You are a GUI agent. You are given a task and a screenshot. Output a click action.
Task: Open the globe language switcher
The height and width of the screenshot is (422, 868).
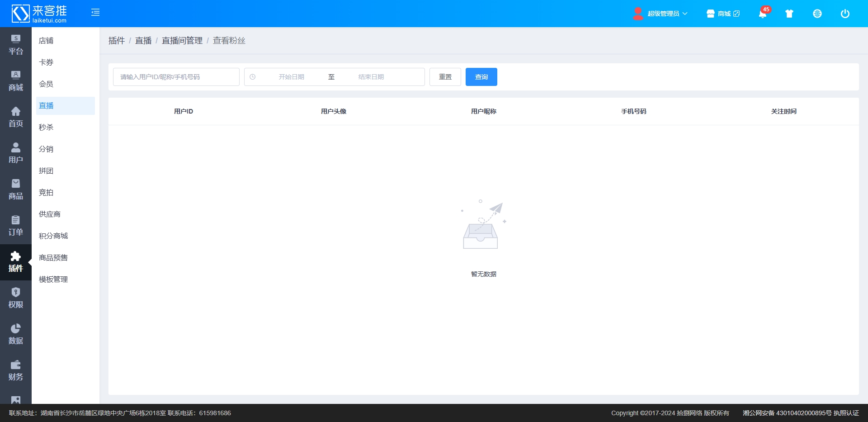(817, 14)
